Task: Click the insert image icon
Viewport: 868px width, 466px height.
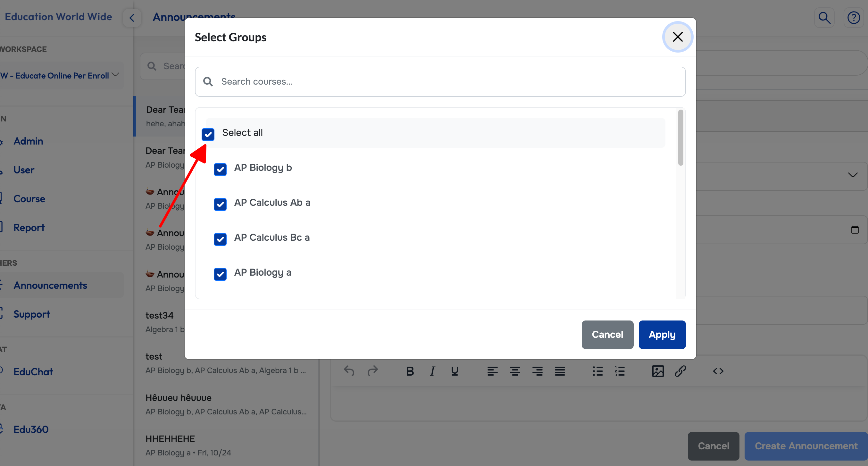Action: (x=657, y=371)
